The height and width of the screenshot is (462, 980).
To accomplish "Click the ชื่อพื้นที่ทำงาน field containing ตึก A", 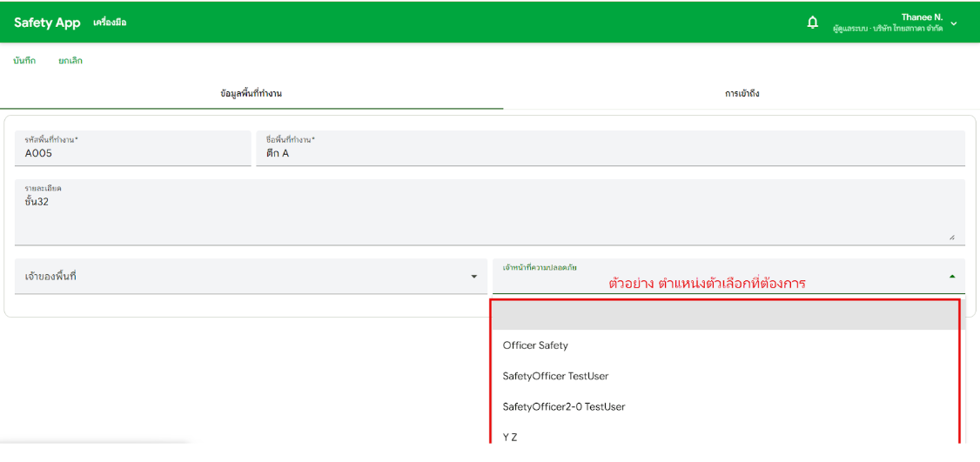I will (609, 153).
